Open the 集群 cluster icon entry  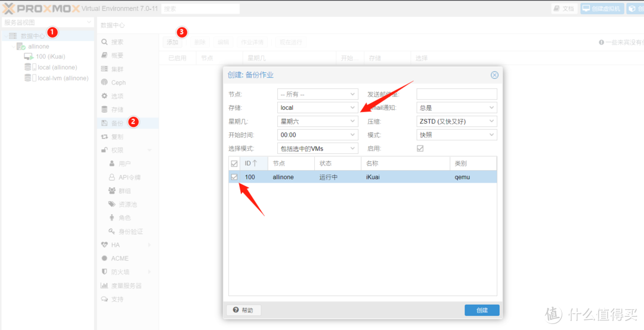click(104, 69)
